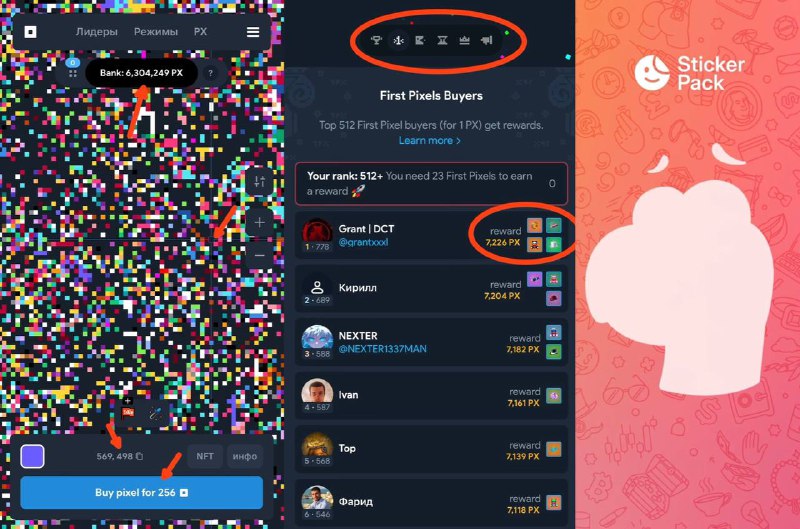This screenshot has width=800, height=529.
Task: Open the crown leaderboard category
Action: [464, 40]
